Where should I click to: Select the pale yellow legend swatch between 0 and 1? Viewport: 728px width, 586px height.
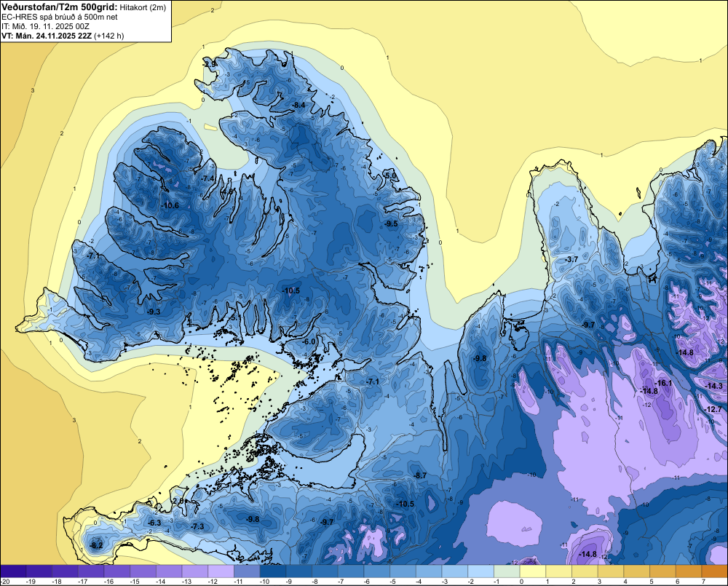[x=533, y=571]
